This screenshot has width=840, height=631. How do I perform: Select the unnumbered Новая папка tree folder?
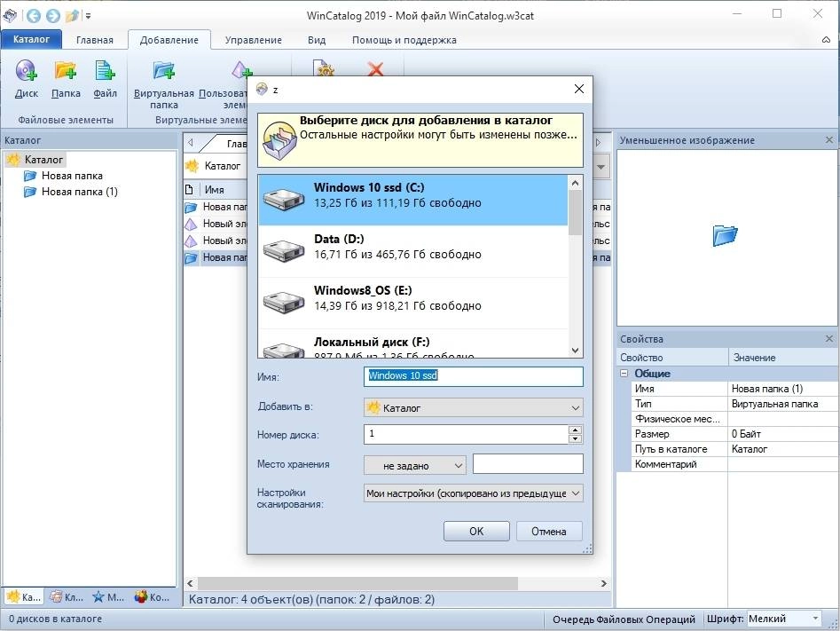(72, 176)
